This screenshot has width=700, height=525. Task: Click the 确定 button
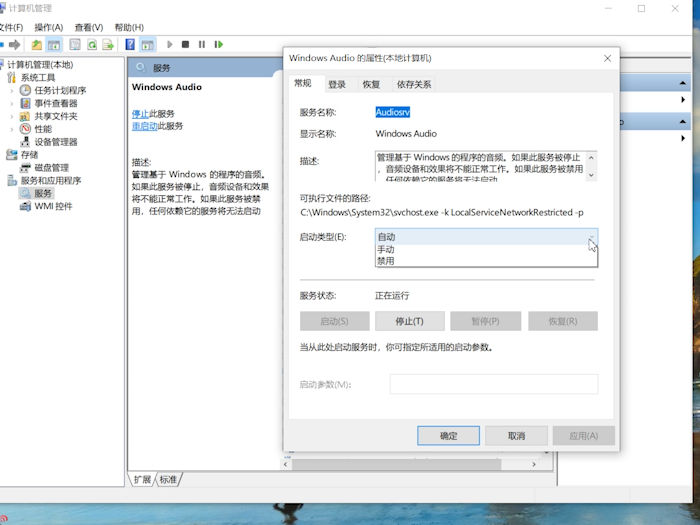(448, 436)
